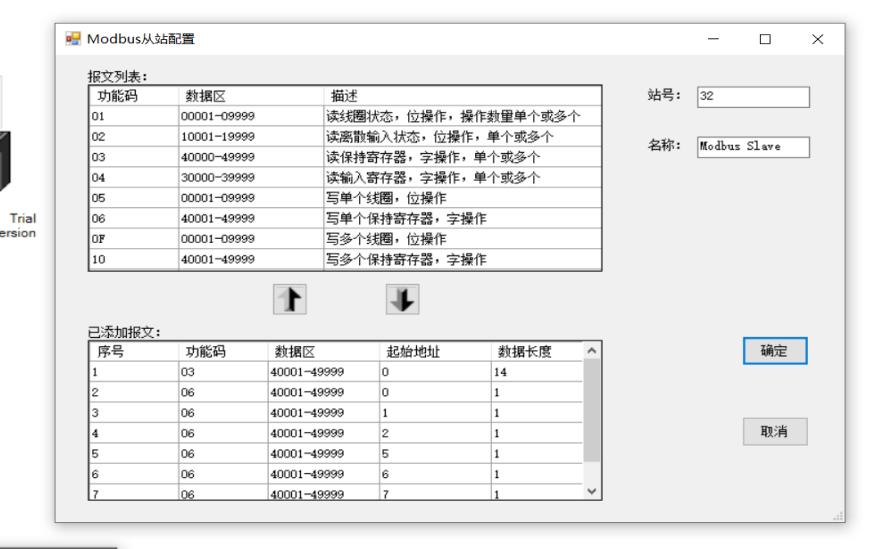
Task: Select function code 04 row
Action: pyautogui.click(x=345, y=177)
